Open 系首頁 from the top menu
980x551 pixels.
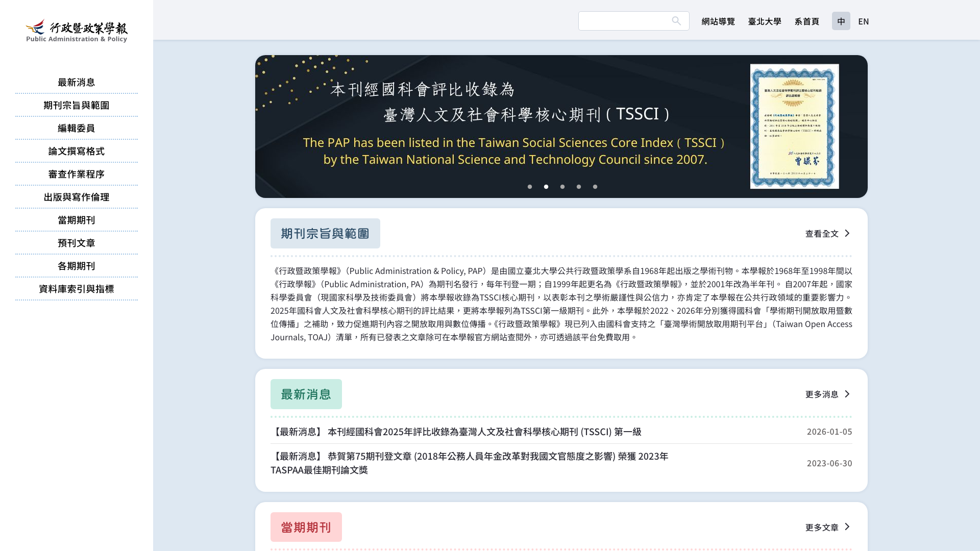807,21
